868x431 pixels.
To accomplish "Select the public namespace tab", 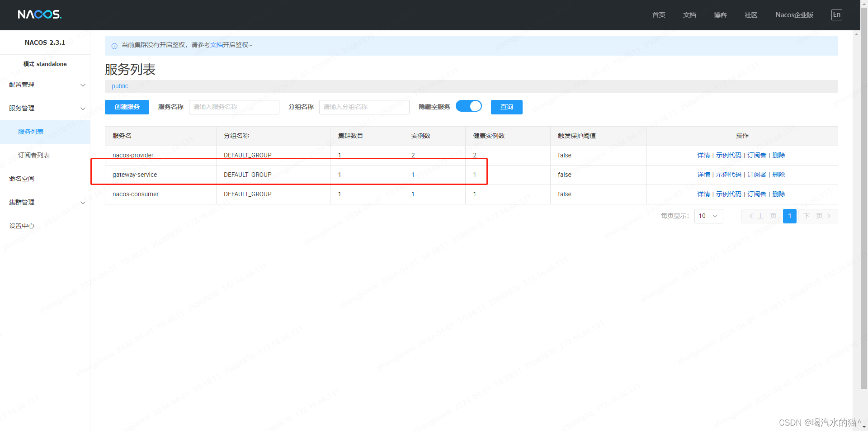I will 120,86.
